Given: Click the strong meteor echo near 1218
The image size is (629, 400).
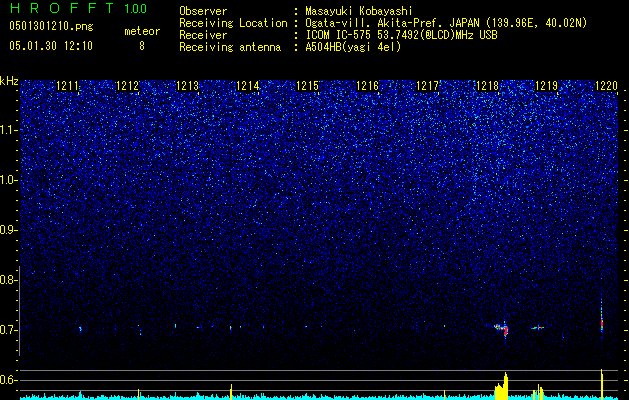Looking at the screenshot, I should (502, 330).
